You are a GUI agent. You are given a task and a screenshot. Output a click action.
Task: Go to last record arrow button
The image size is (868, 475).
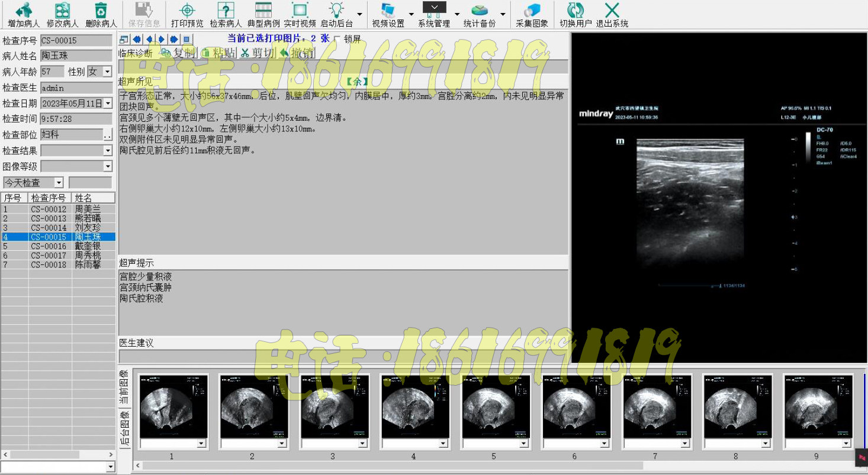(x=173, y=40)
